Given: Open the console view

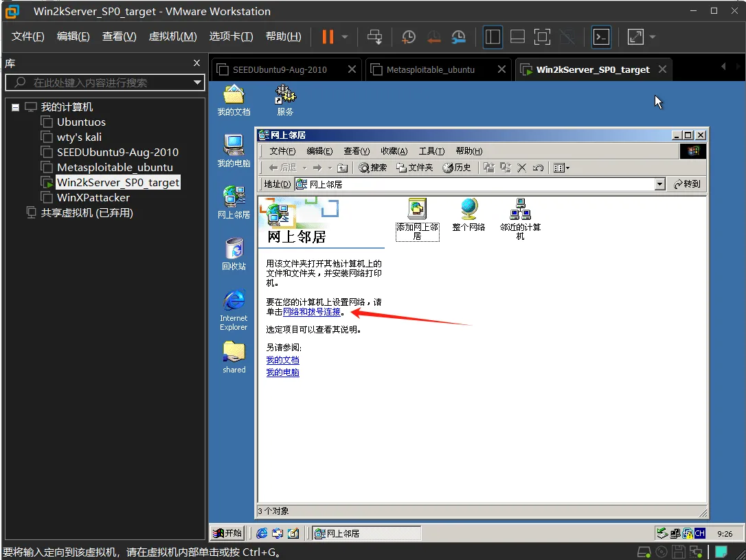Looking at the screenshot, I should [x=601, y=36].
